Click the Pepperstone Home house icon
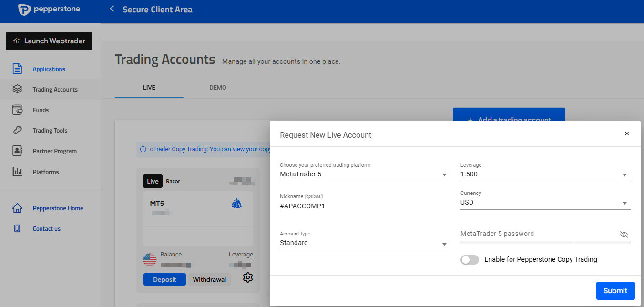The height and width of the screenshot is (307, 644). coord(17,208)
